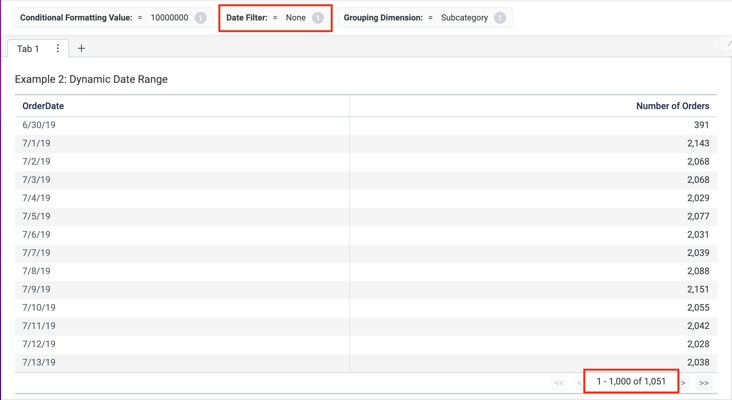Viewport: 732px width, 400px height.
Task: Go to the next page of results
Action: point(684,383)
